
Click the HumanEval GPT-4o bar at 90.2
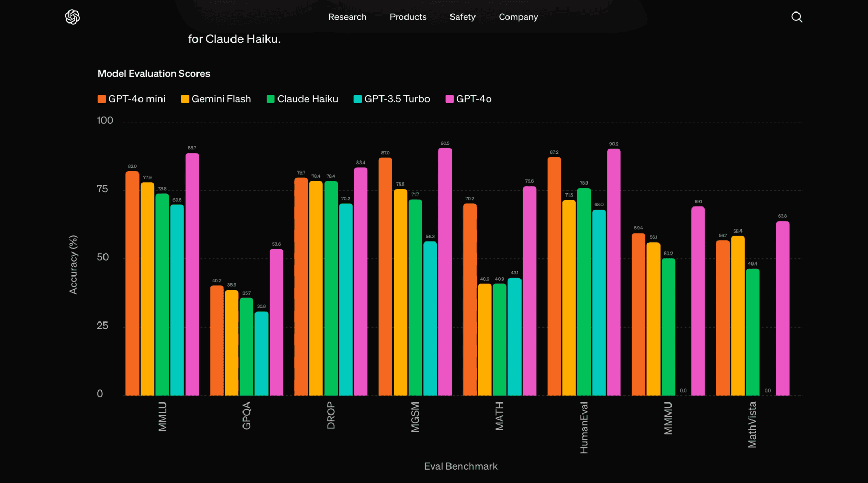[x=614, y=272]
